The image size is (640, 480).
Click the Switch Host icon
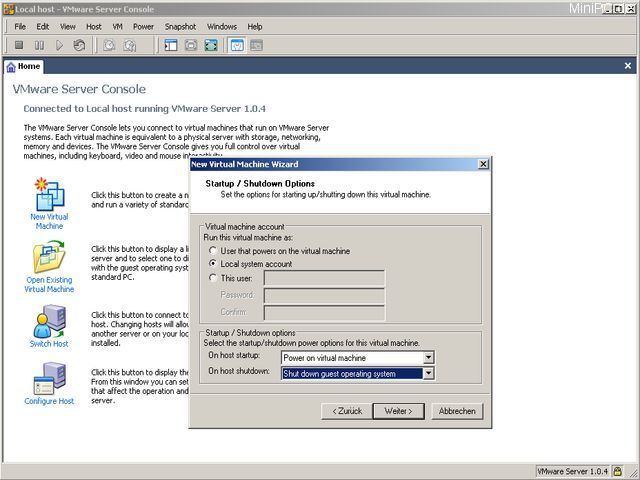click(x=49, y=325)
